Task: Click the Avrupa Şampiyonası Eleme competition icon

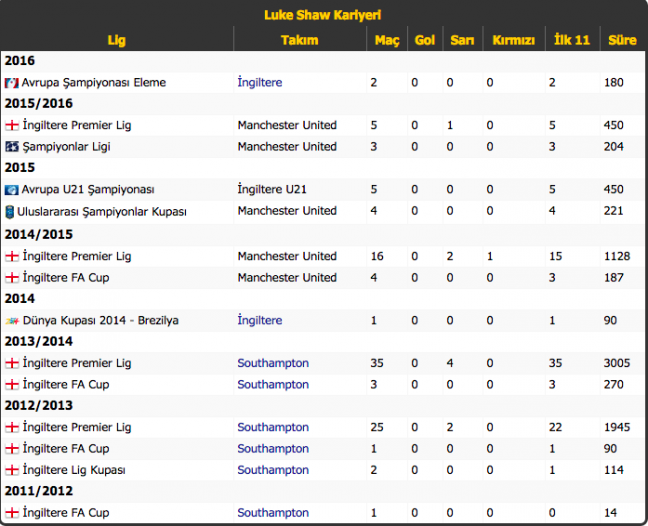Action: coord(12,83)
